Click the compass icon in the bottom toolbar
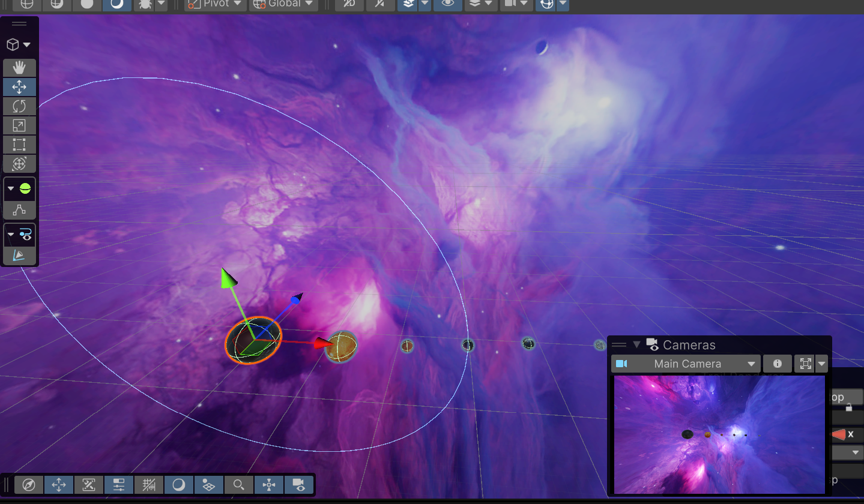Screen dimensions: 864x504 point(28,485)
